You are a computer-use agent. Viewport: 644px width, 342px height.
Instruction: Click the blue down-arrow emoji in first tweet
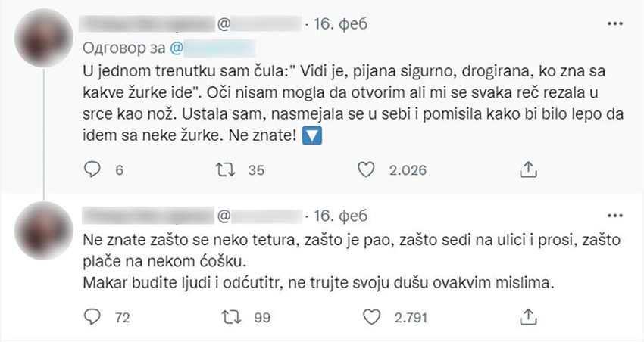[311, 137]
